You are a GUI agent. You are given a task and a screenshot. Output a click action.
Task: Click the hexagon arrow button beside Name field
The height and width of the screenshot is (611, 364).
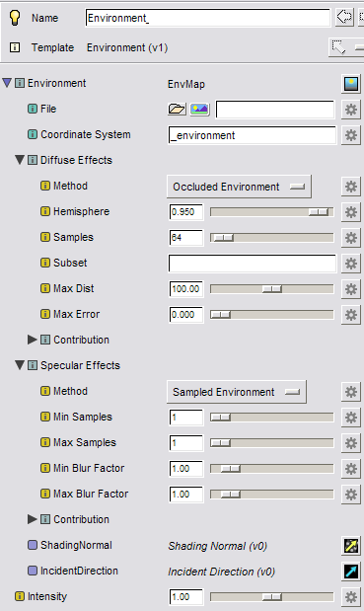[344, 17]
